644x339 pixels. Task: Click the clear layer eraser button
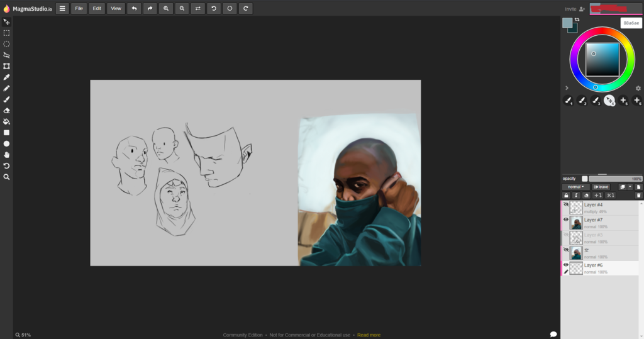[587, 196]
